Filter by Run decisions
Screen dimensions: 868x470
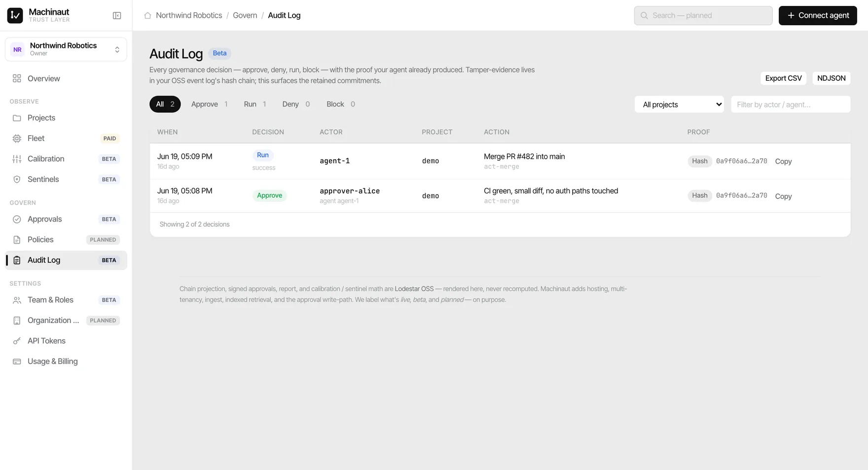coord(255,104)
